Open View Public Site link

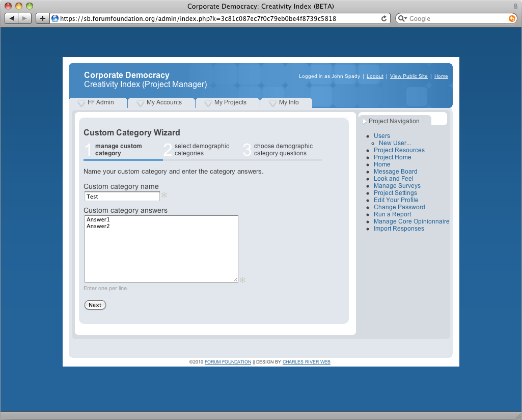click(x=408, y=76)
